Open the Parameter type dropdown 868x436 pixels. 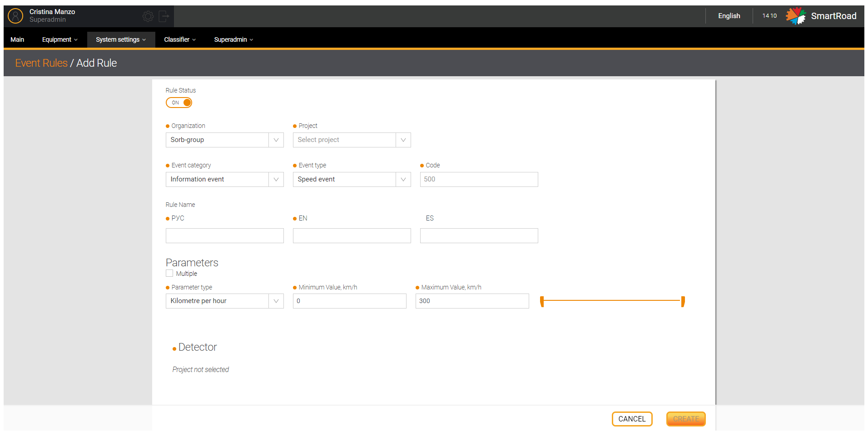225,301
